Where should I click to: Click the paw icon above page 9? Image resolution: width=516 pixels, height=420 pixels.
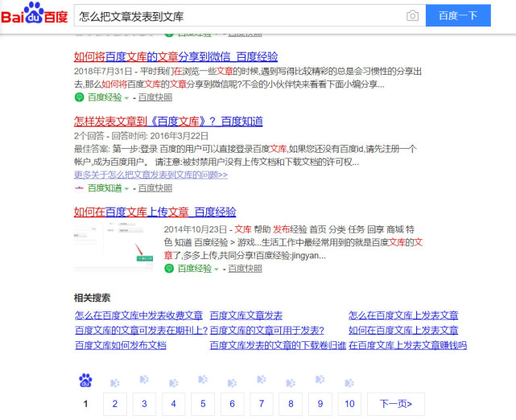[x=320, y=379]
